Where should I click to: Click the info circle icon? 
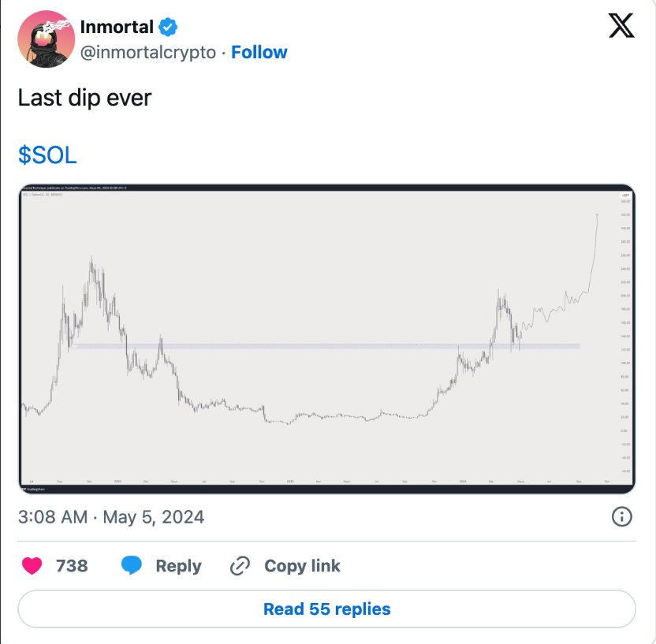(621, 517)
